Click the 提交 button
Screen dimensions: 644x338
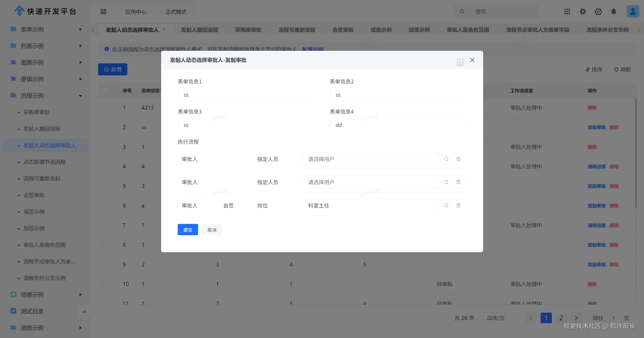point(187,230)
